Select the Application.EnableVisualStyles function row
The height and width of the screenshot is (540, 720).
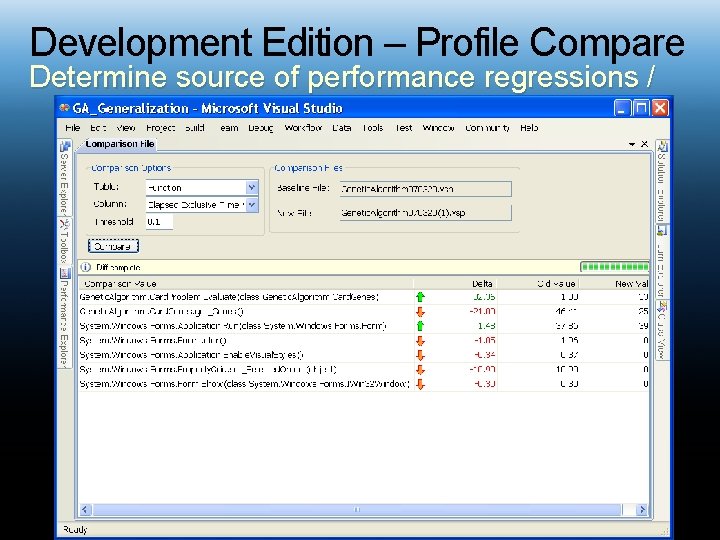364,355
